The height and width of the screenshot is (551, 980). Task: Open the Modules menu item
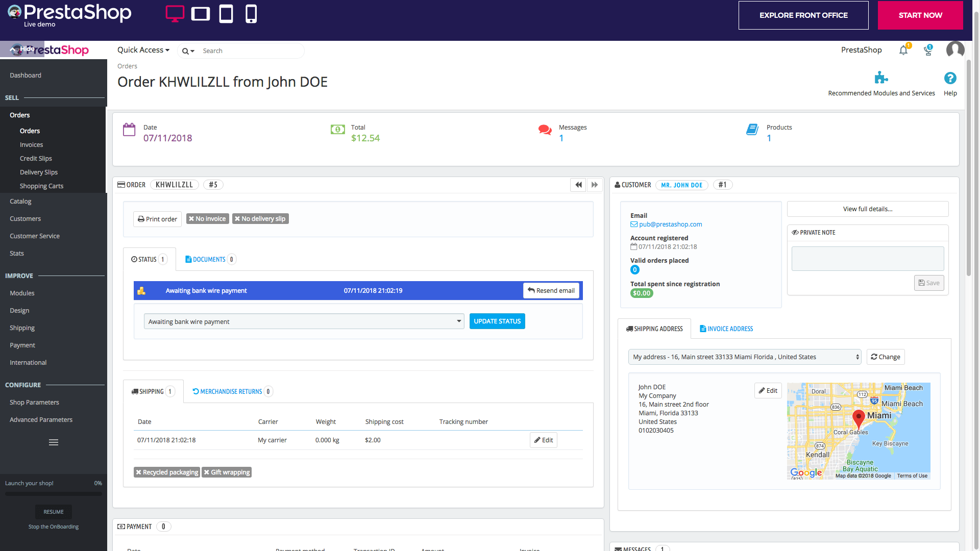coord(22,293)
